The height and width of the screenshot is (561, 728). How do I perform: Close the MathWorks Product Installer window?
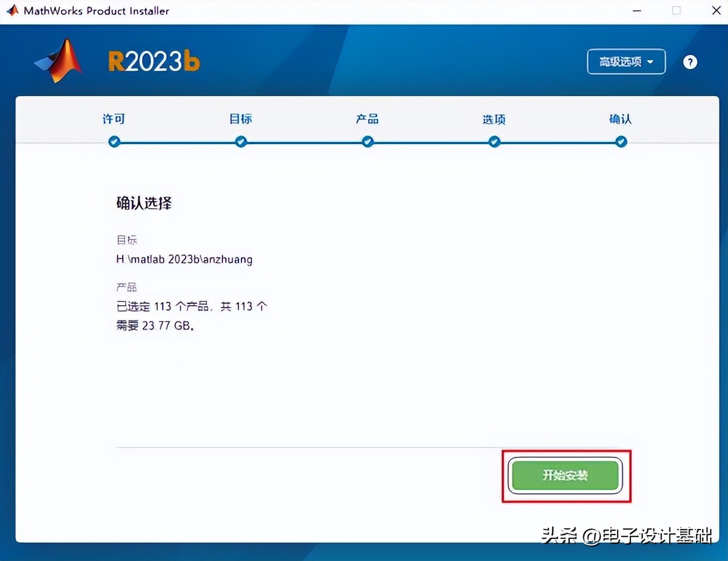tap(716, 11)
